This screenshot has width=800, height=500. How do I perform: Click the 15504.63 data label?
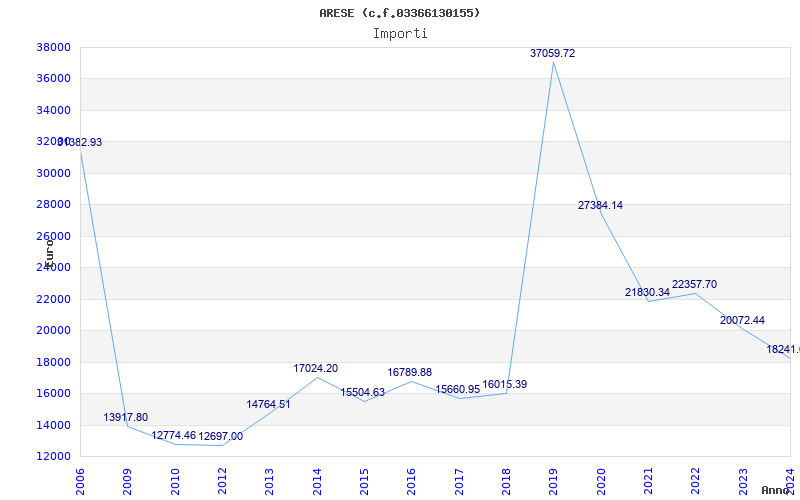click(363, 392)
